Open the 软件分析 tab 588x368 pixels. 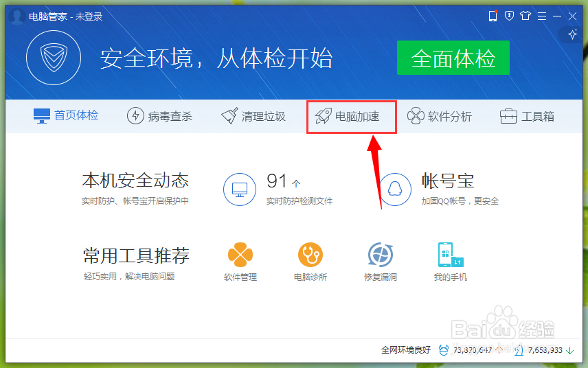pyautogui.click(x=440, y=116)
